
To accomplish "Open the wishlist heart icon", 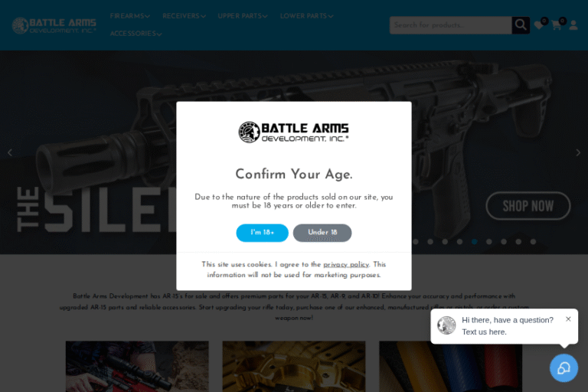I will (x=539, y=25).
